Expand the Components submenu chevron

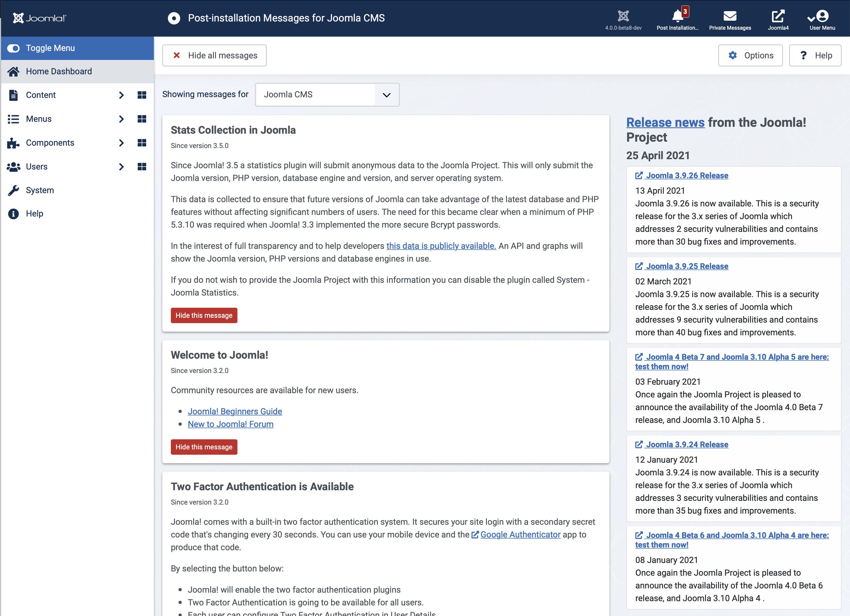coord(121,143)
